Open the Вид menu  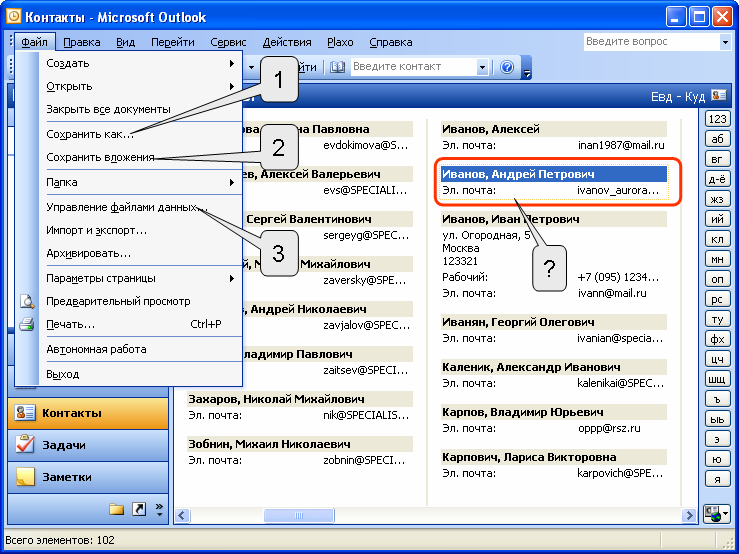tap(125, 42)
